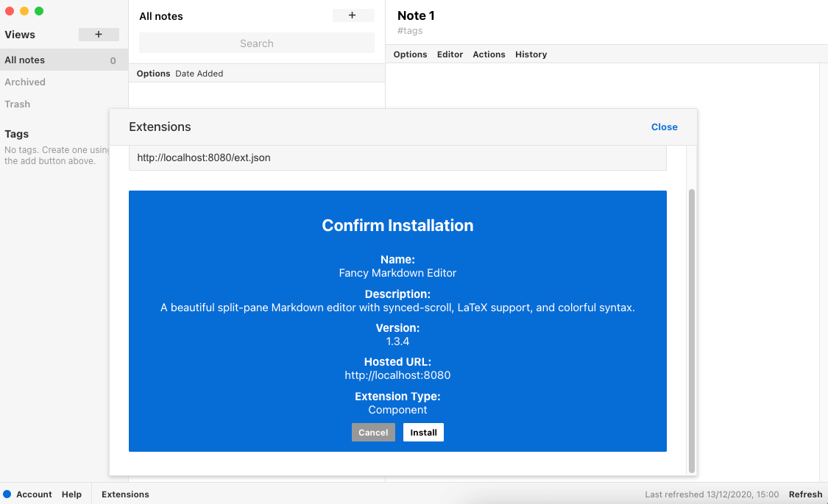View the History menu for Note 1
The width and height of the screenshot is (828, 504).
531,54
